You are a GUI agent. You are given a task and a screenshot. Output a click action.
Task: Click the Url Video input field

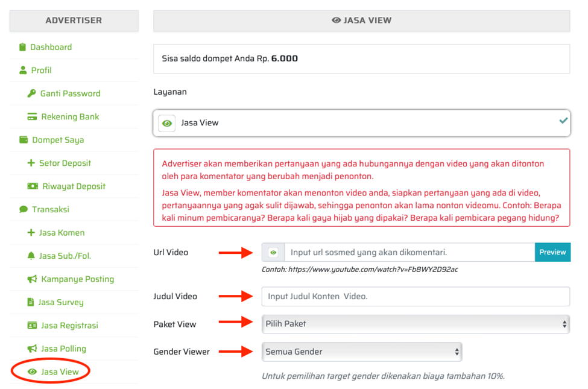point(409,252)
